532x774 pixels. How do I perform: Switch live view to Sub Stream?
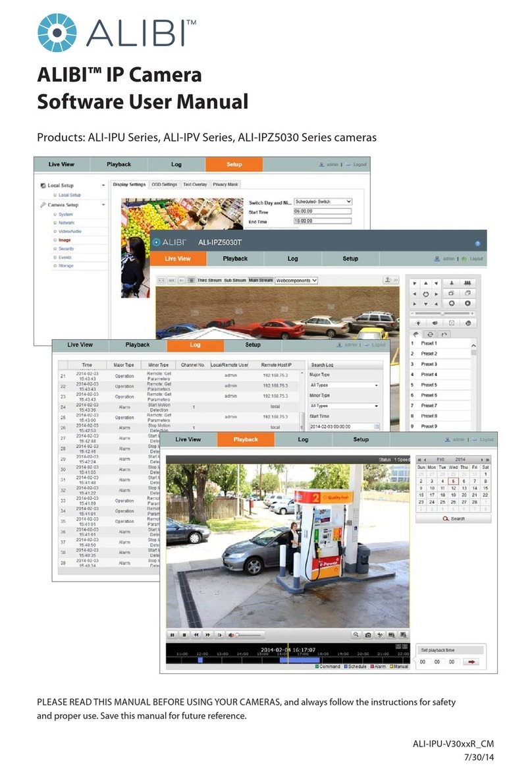point(235,280)
